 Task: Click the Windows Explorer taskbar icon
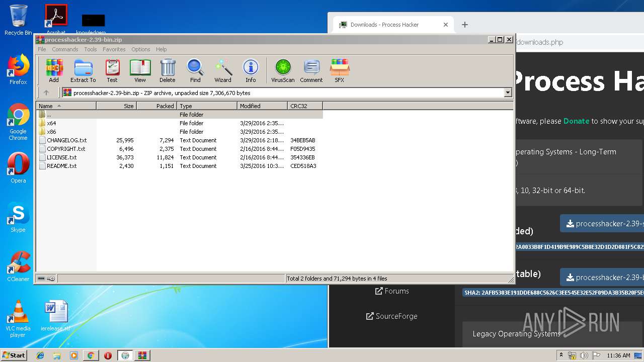(x=57, y=355)
